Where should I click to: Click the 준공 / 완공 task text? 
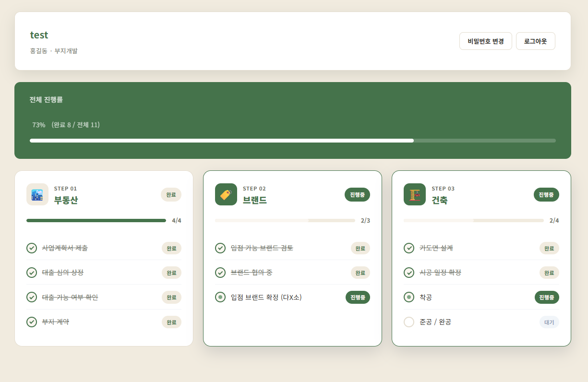pos(435,322)
